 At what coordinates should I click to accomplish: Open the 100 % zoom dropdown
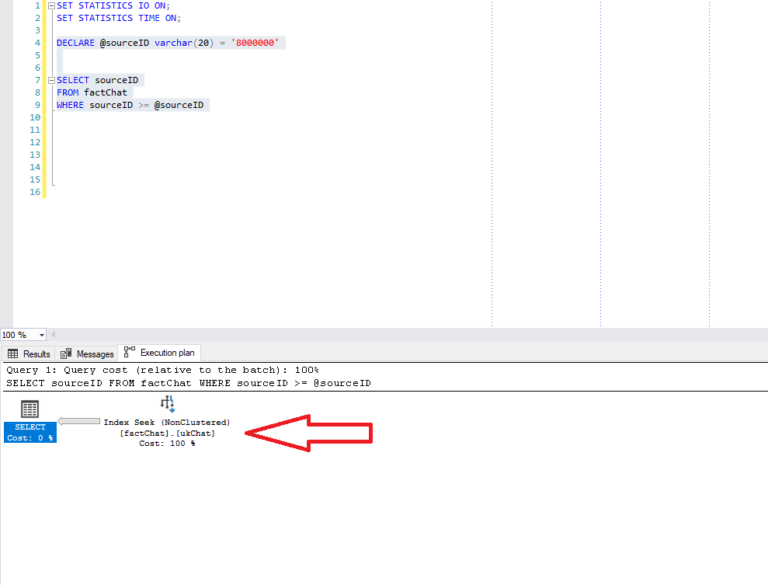pyautogui.click(x=42, y=335)
